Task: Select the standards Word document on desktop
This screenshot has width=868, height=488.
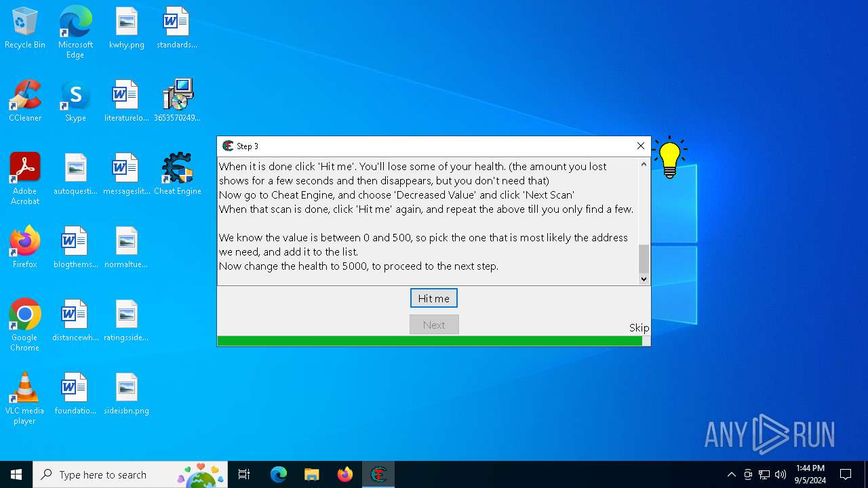Action: pyautogui.click(x=177, y=28)
